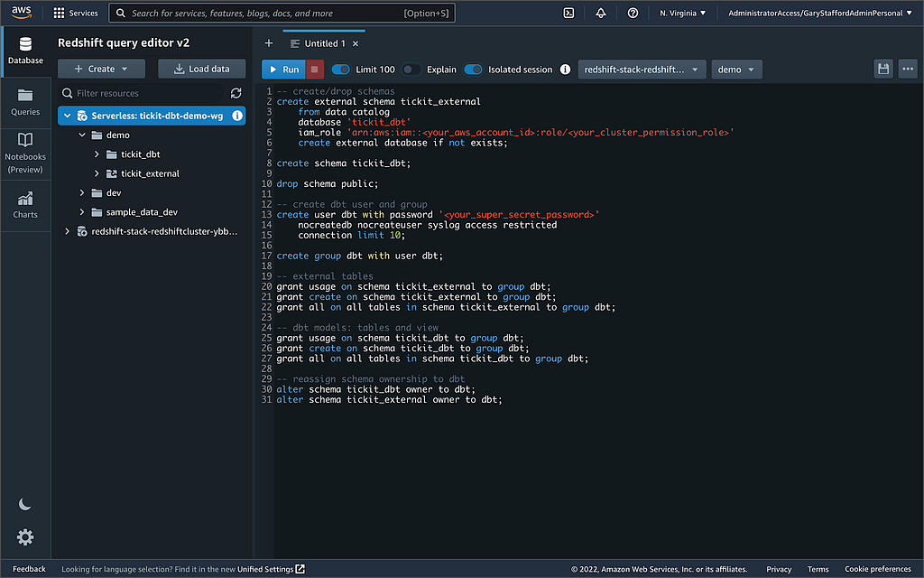Open the more options ellipsis menu
The image size is (924, 578).
click(x=908, y=69)
